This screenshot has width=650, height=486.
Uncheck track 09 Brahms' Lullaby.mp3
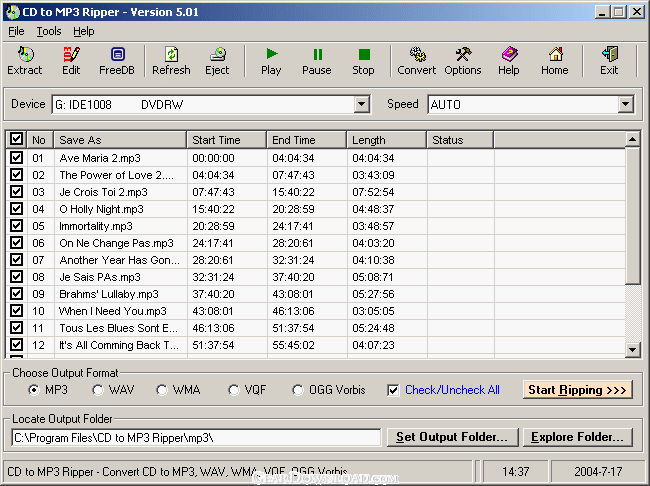point(17,294)
